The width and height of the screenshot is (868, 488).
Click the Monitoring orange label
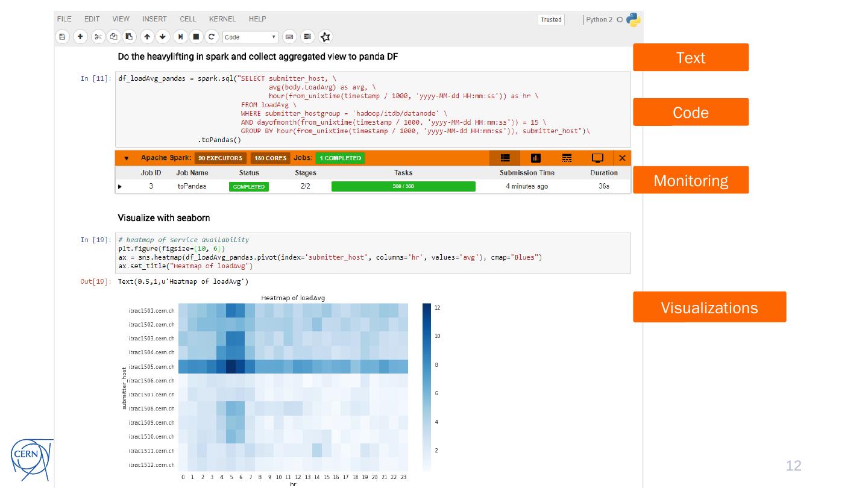[691, 180]
